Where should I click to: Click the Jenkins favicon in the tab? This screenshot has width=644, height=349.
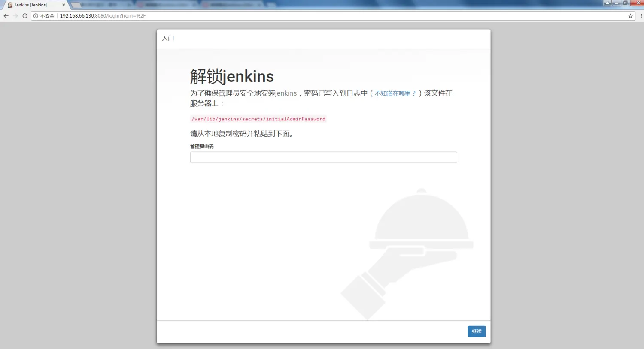tap(10, 5)
